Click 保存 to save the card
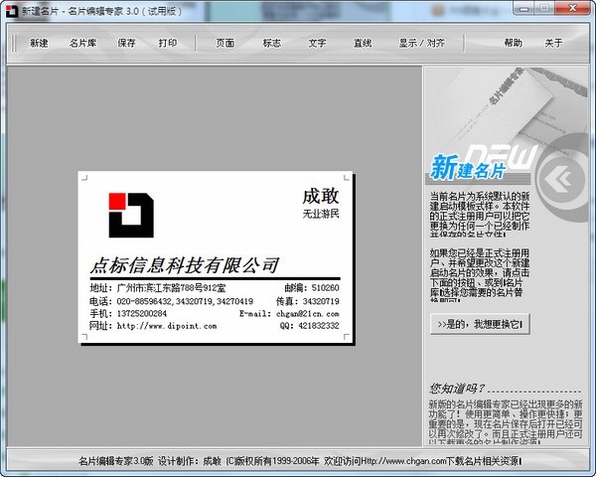This screenshot has width=596, height=477. click(x=127, y=43)
